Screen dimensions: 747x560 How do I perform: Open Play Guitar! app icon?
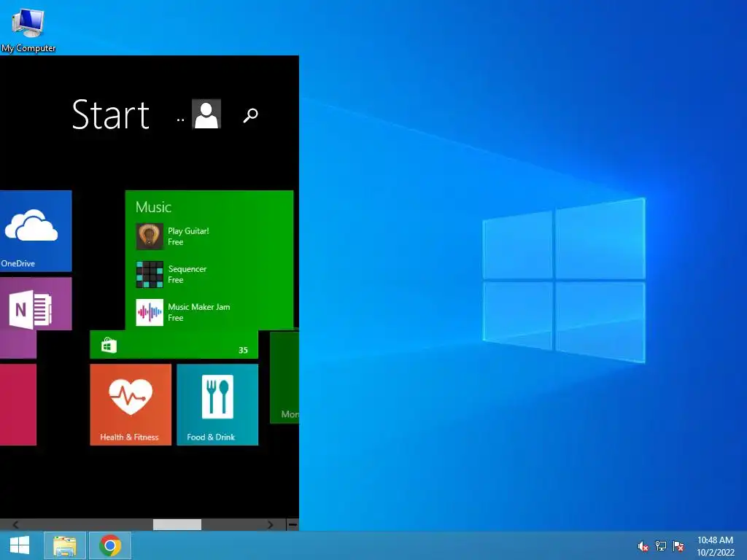click(x=150, y=237)
